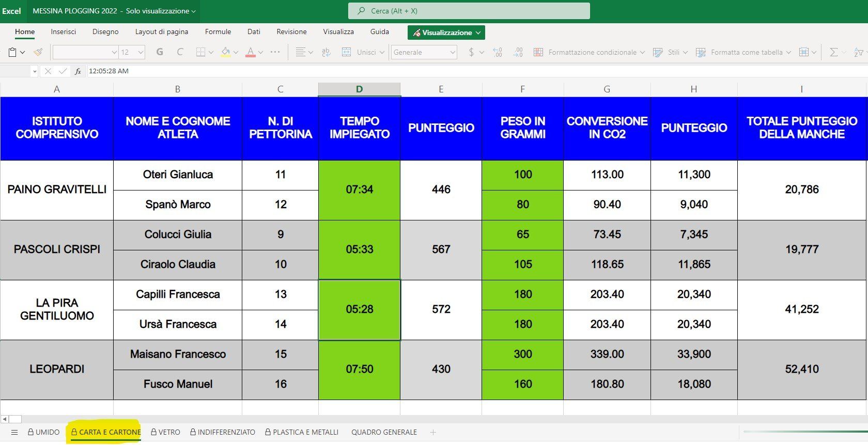Click the fx insert function icon
This screenshot has width=868, height=445.
tap(78, 71)
